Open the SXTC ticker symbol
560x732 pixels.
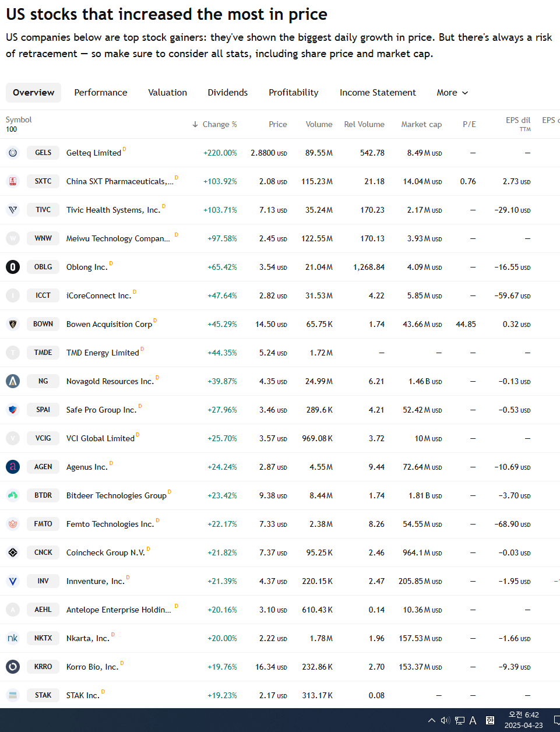click(43, 181)
